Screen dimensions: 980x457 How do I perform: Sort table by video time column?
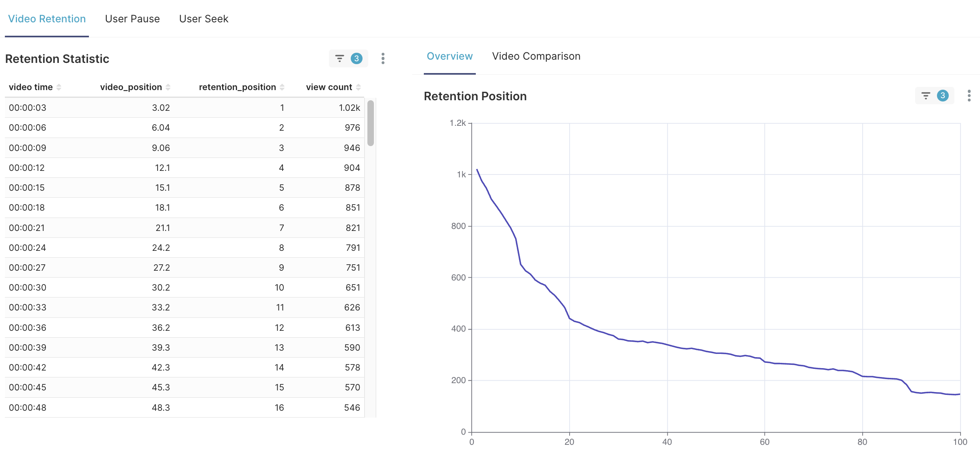[x=59, y=87]
